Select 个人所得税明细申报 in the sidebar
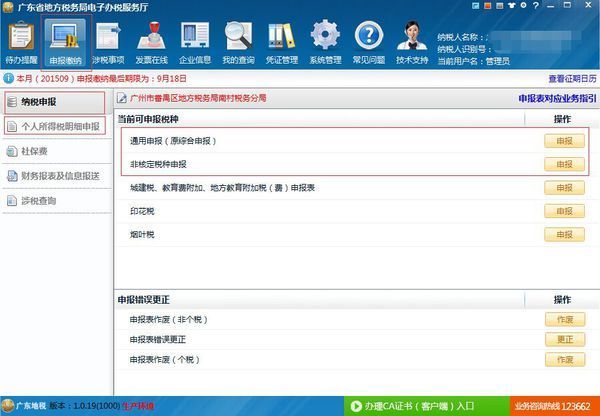The image size is (600, 416). (x=55, y=126)
